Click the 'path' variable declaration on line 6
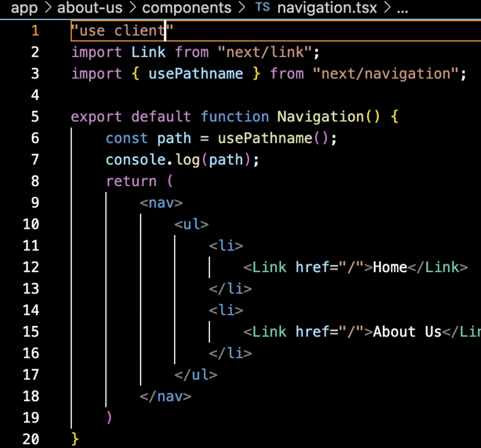The image size is (481, 448). click(174, 138)
